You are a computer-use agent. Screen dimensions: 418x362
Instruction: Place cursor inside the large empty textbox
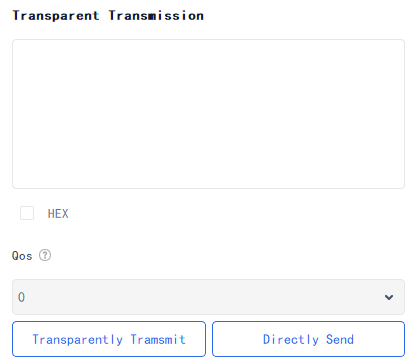(208, 114)
